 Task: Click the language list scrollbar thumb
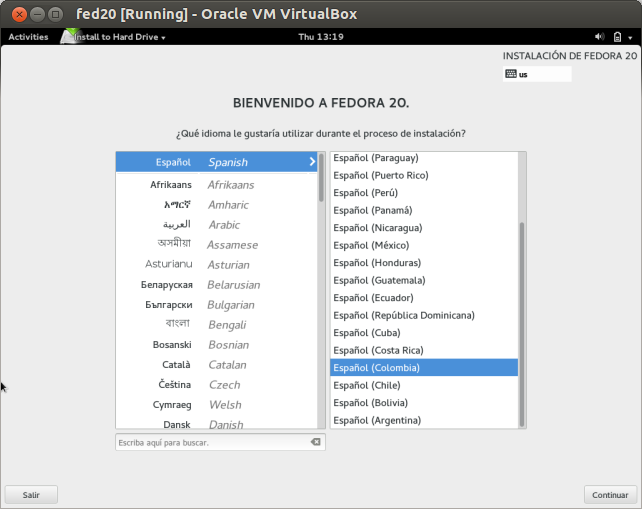tap(321, 178)
